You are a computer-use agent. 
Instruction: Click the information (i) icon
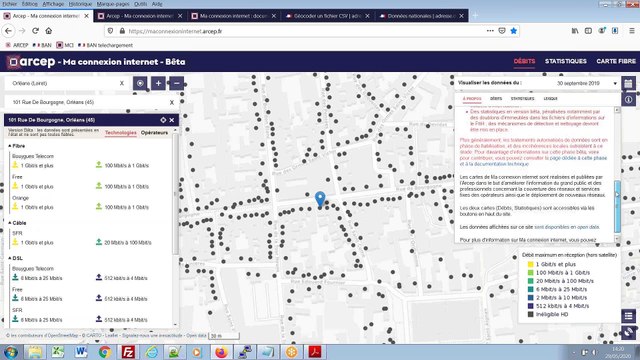tap(629, 99)
